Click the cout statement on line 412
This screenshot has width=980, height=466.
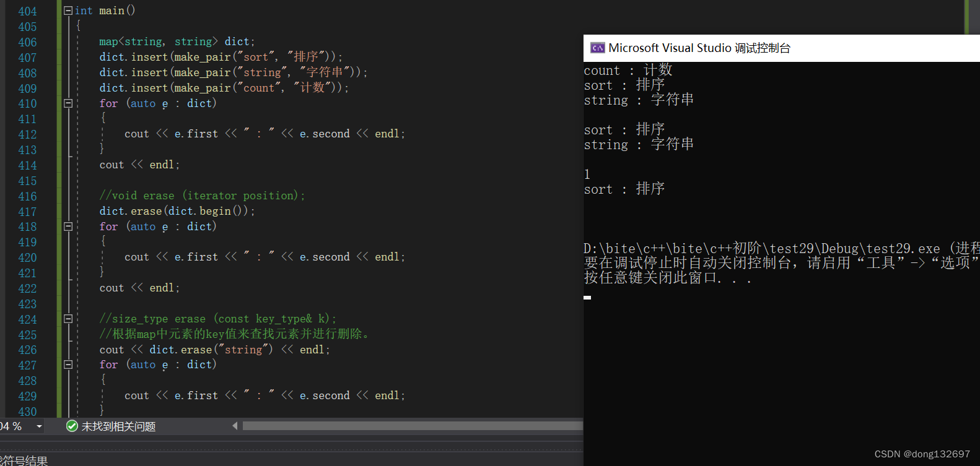(x=265, y=134)
